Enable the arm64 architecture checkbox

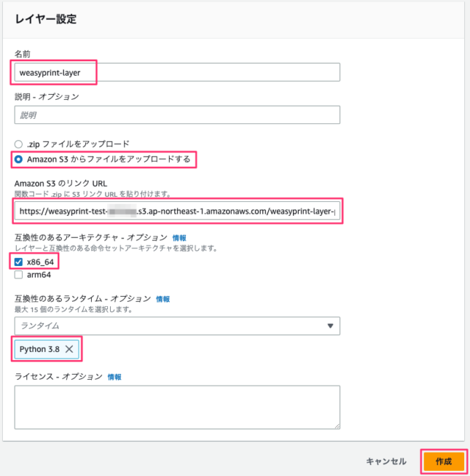(18, 275)
